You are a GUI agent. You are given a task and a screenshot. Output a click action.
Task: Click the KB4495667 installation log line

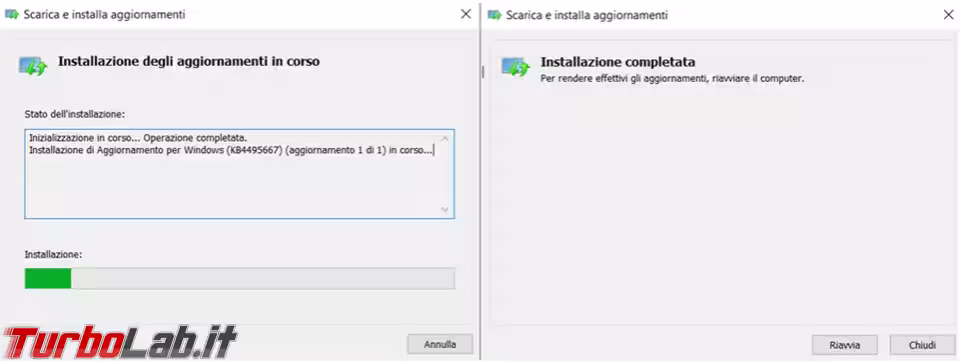(x=231, y=150)
